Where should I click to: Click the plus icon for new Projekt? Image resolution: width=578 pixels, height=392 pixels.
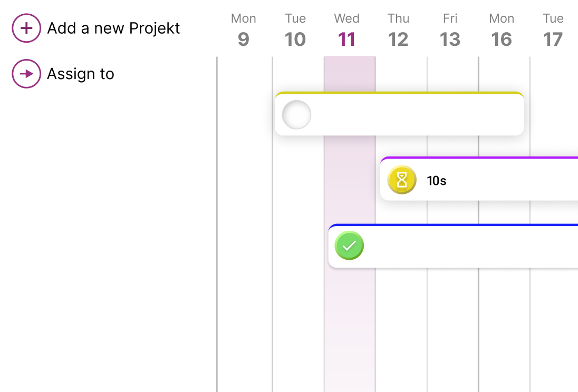(26, 28)
